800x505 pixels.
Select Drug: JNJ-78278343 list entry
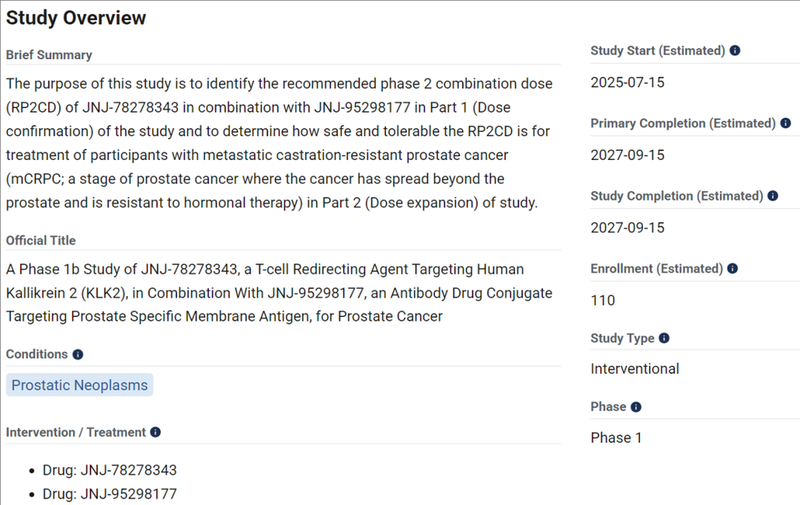pos(109,470)
